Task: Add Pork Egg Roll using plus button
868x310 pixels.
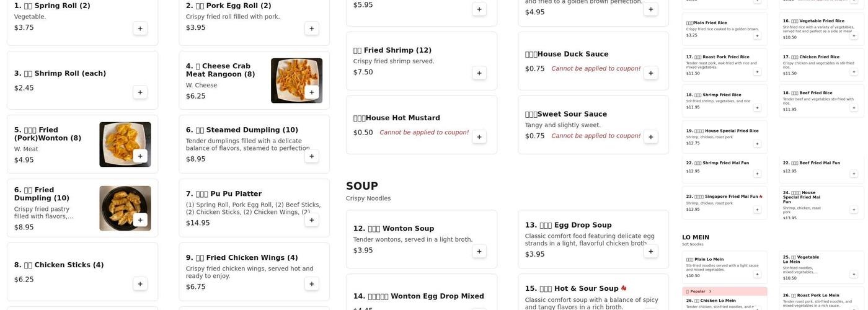Action: coord(312,29)
